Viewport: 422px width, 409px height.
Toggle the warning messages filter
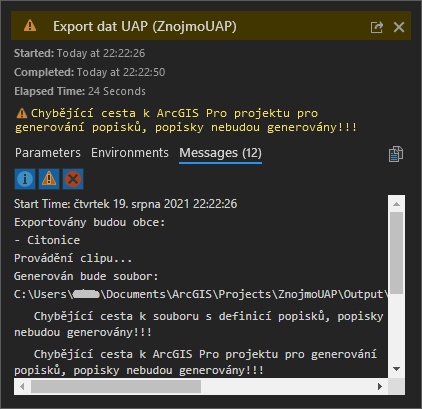point(49,179)
